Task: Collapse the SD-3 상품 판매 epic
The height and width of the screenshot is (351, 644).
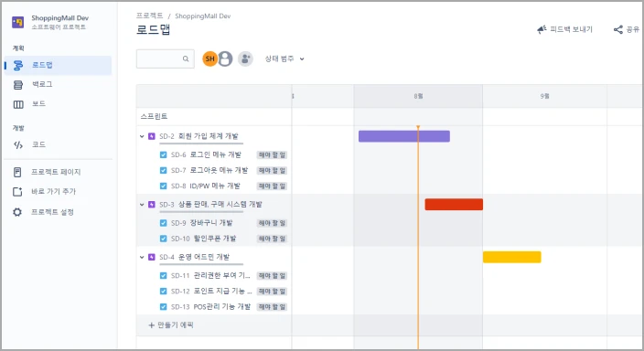Action: [x=142, y=205]
